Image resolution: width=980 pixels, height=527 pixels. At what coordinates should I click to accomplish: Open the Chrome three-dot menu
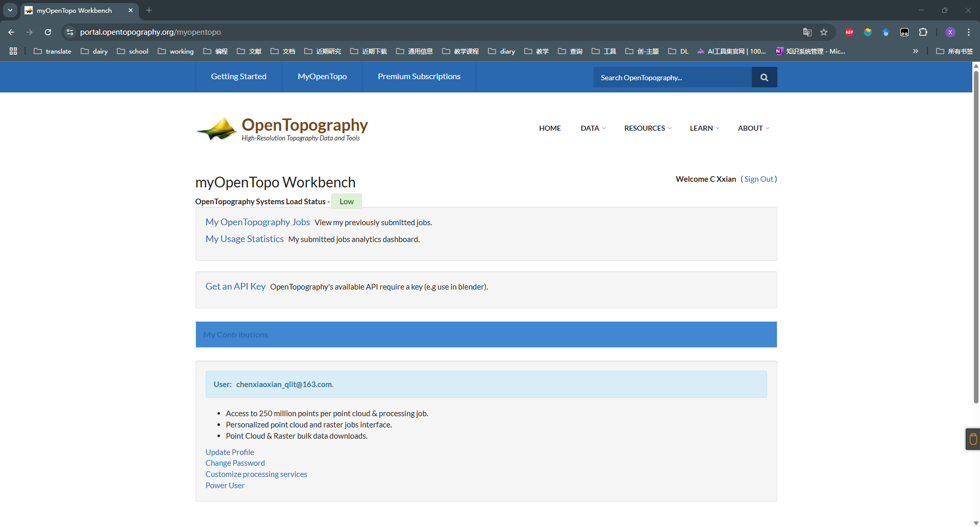tap(969, 32)
